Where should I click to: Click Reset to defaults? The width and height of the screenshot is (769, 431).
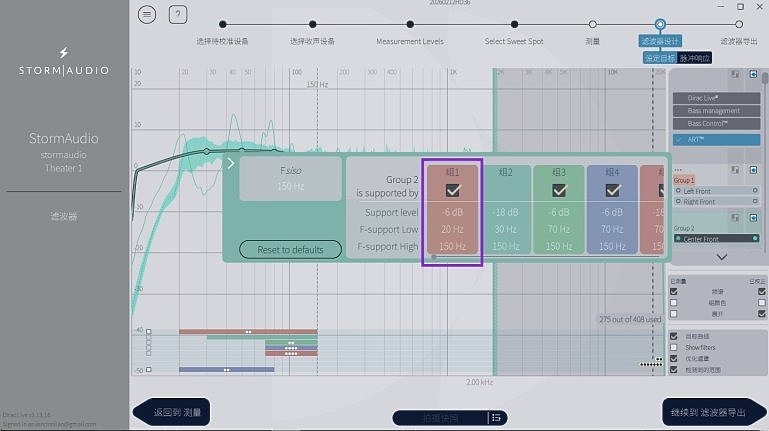point(290,250)
